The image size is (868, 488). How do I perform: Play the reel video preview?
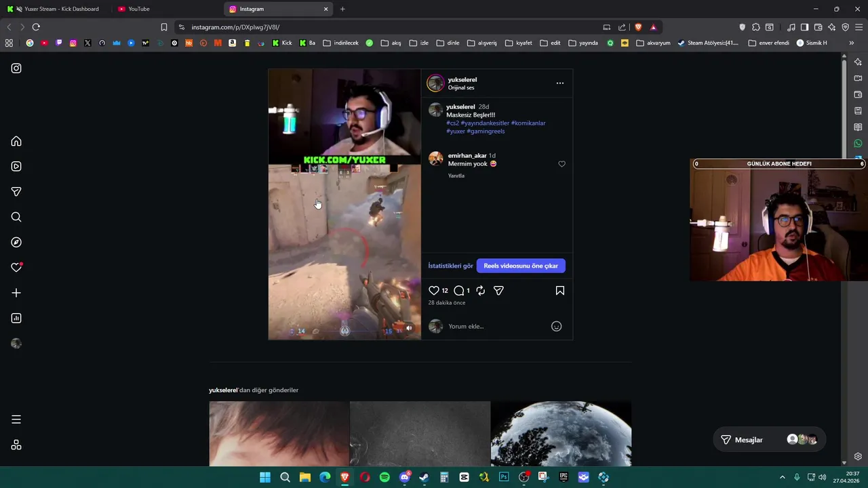[x=344, y=204]
